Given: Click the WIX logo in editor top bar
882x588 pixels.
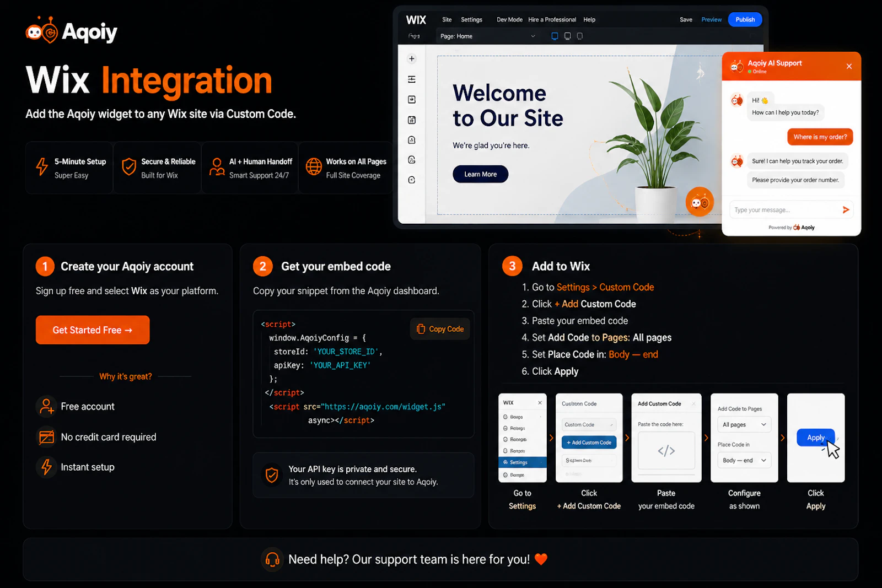Looking at the screenshot, I should pyautogui.click(x=416, y=20).
